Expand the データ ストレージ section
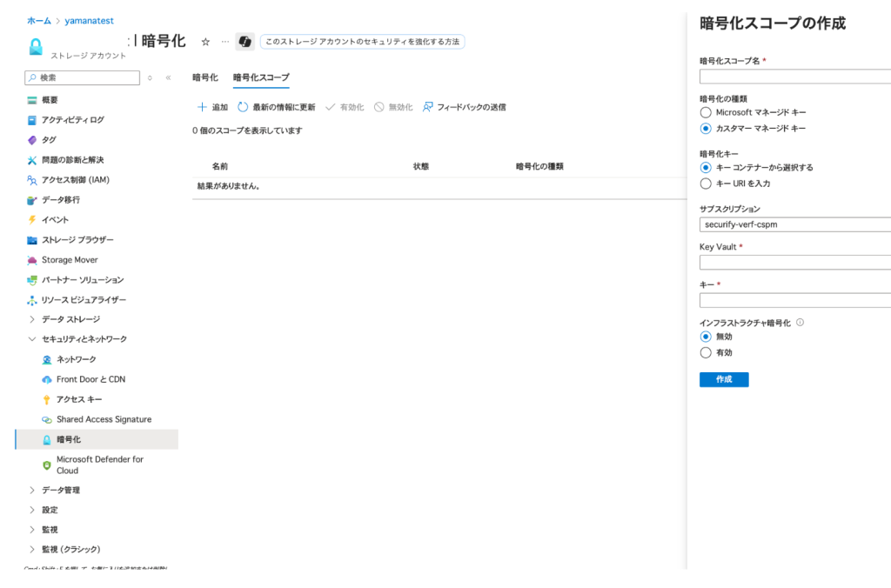 click(32, 319)
